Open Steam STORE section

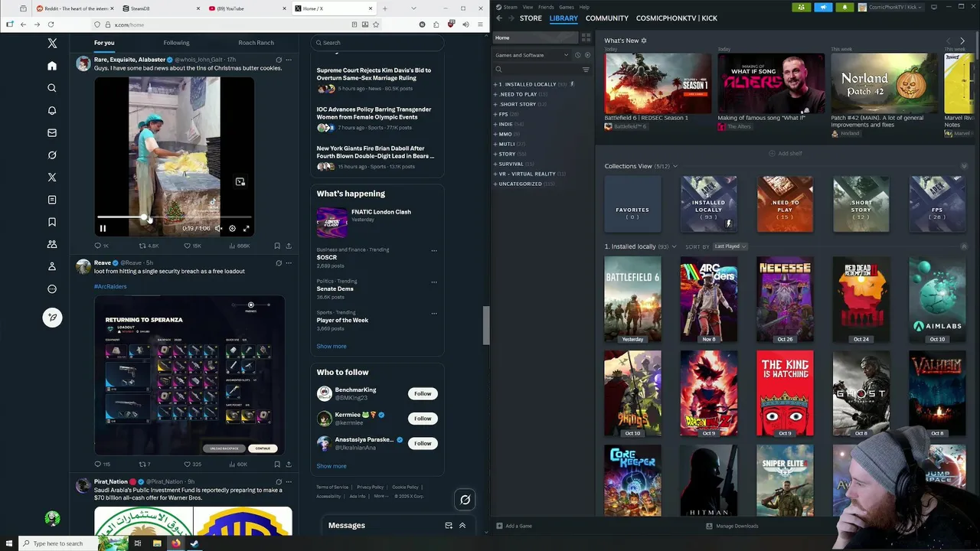[x=531, y=18]
